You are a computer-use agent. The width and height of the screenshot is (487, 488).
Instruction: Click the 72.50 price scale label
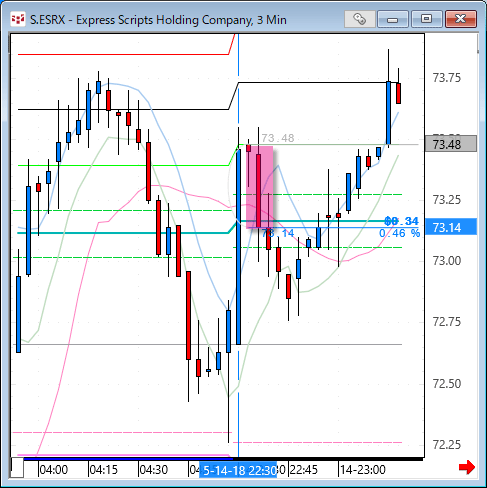point(447,384)
